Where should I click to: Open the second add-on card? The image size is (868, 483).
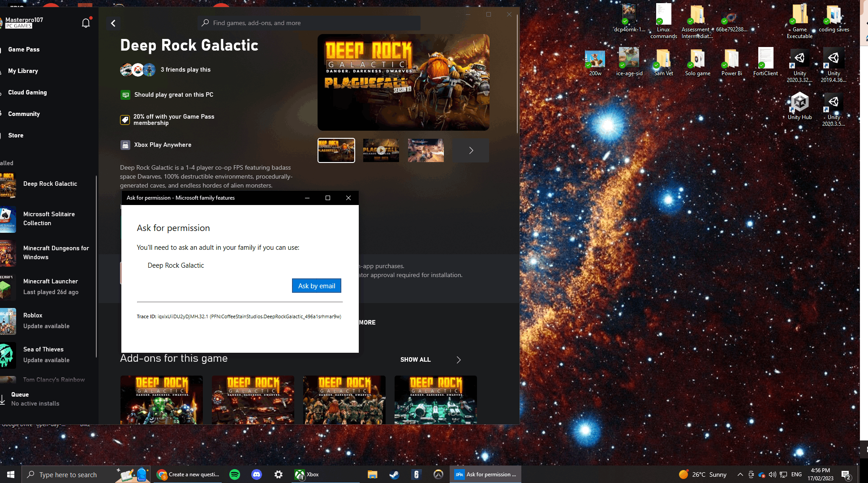point(253,400)
